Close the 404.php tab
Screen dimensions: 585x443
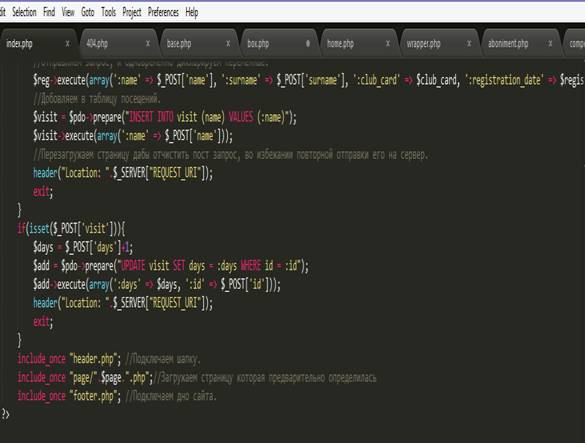tap(148, 44)
